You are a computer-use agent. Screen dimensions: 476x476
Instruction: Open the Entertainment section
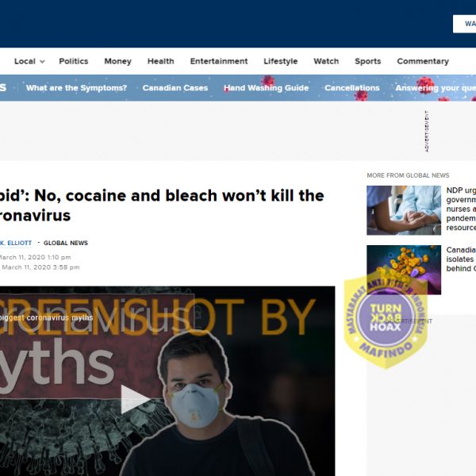pos(219,61)
